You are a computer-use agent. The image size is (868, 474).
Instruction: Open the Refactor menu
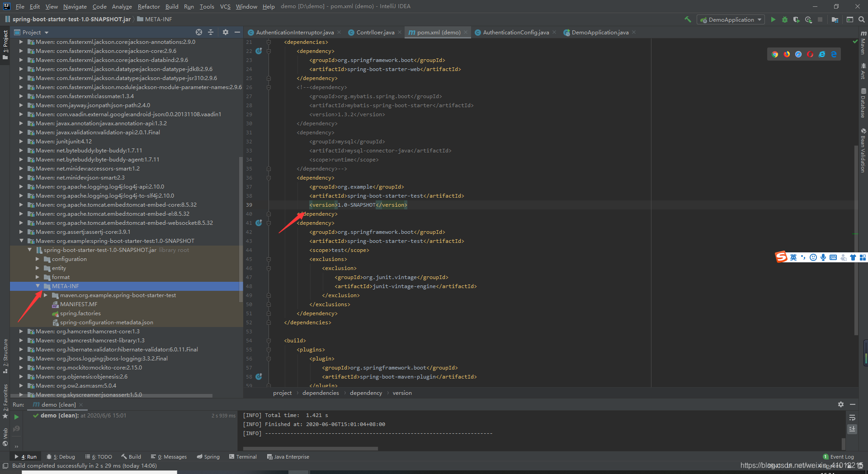pyautogui.click(x=149, y=6)
